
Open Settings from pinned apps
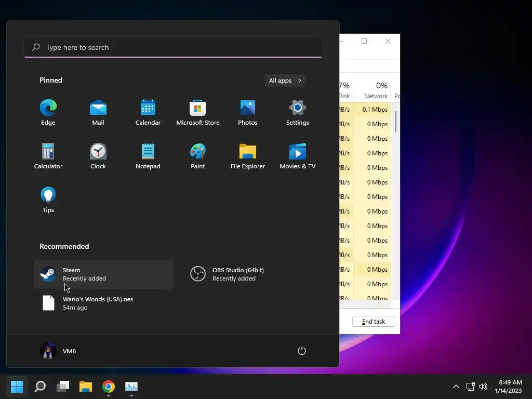tap(298, 113)
